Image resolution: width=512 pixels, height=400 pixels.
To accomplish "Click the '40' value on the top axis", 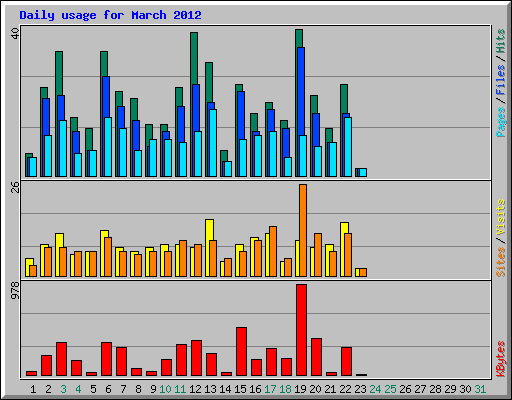I will pyautogui.click(x=15, y=33).
